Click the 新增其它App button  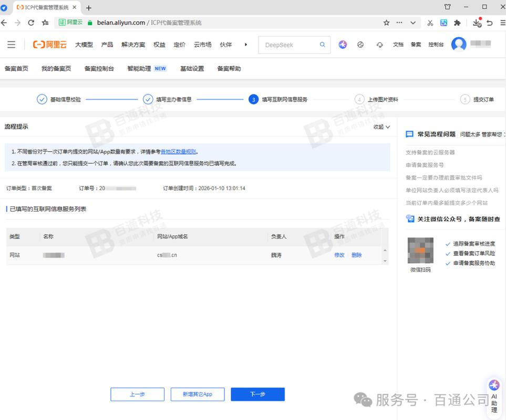(x=198, y=394)
